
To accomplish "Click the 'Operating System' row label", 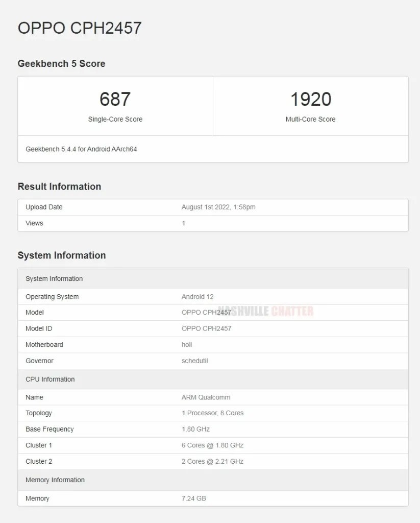I will tap(52, 297).
